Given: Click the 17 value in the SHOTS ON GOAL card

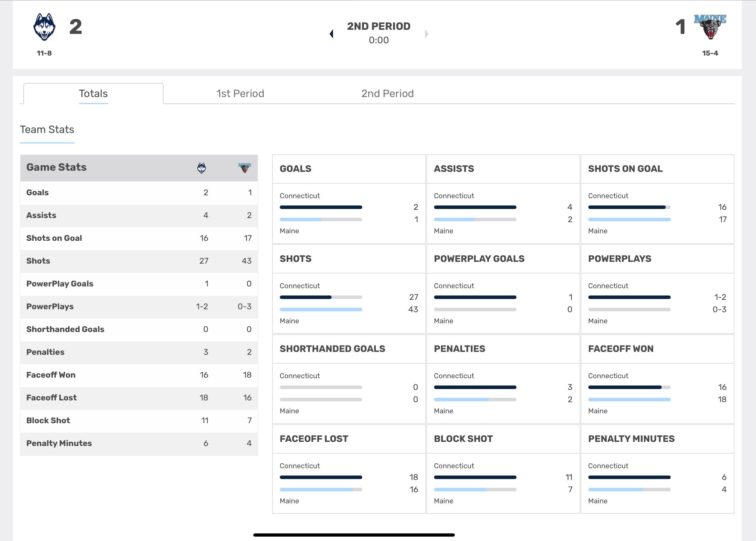Looking at the screenshot, I should (722, 219).
